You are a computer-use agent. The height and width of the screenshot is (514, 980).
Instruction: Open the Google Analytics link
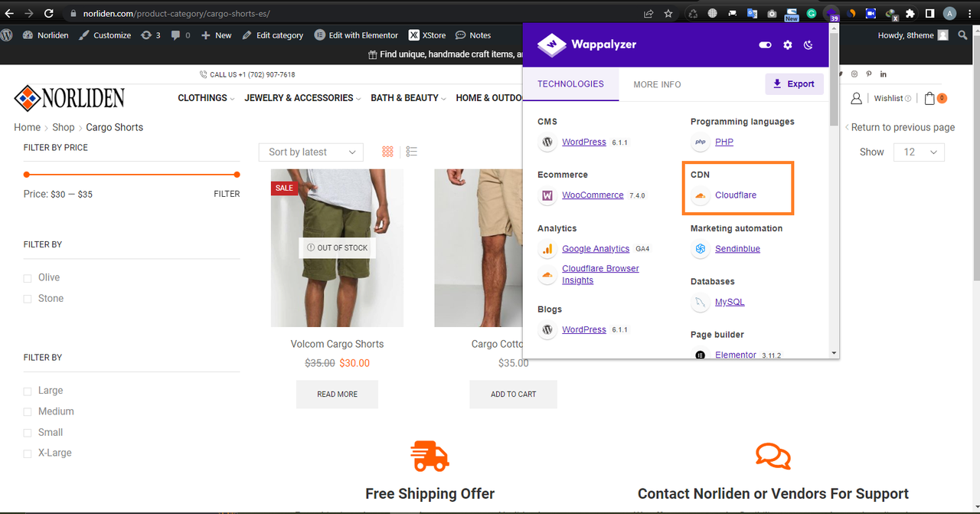596,249
